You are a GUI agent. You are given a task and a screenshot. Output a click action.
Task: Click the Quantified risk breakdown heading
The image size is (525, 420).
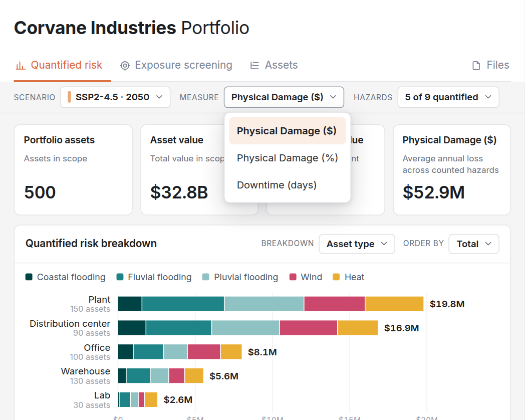click(x=91, y=244)
